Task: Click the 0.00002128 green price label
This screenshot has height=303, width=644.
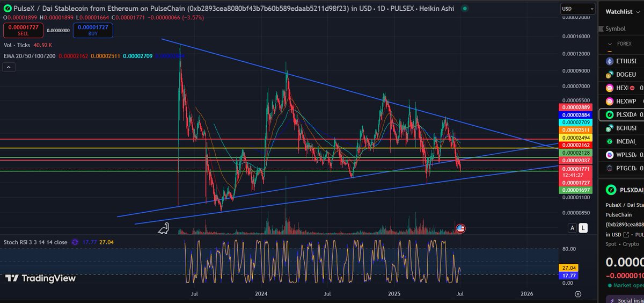Action: pos(575,153)
